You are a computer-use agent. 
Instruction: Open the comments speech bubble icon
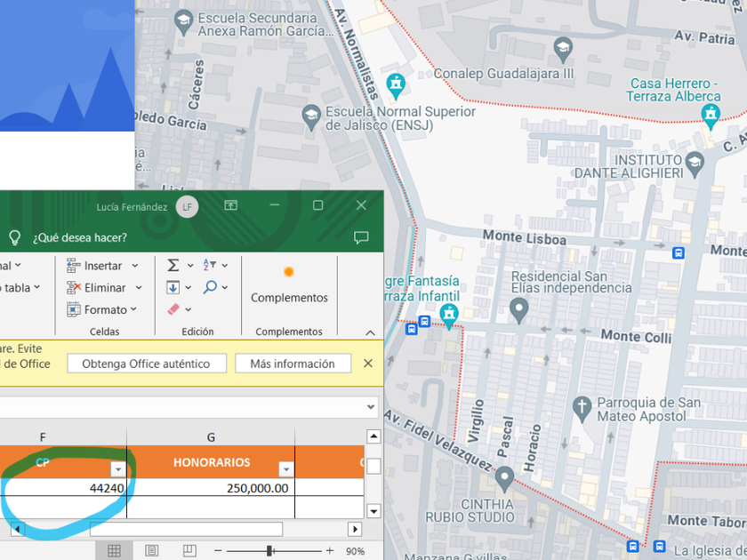coord(361,237)
